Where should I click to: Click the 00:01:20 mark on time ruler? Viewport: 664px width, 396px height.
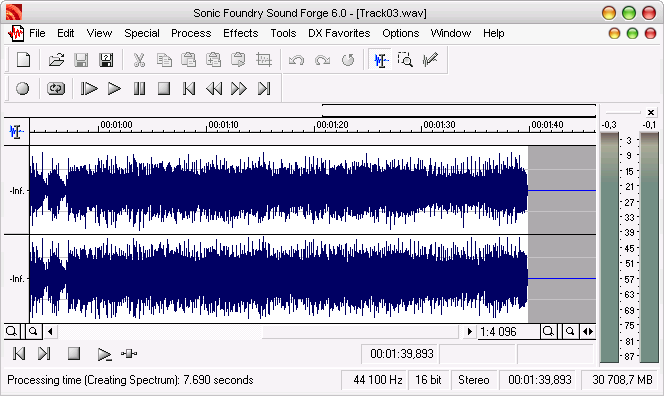[332, 125]
